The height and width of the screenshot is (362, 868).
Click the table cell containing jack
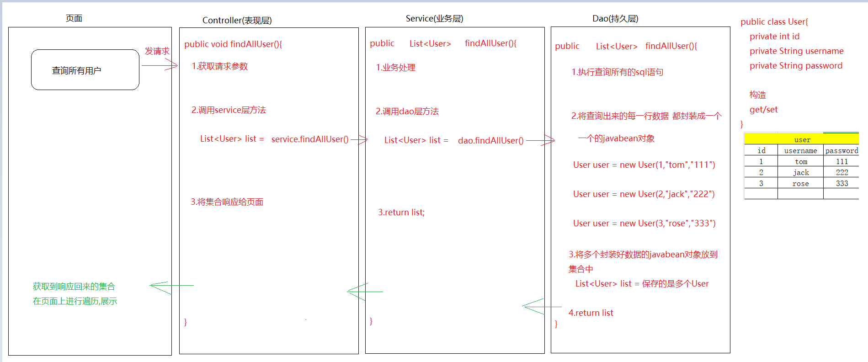[x=800, y=172]
